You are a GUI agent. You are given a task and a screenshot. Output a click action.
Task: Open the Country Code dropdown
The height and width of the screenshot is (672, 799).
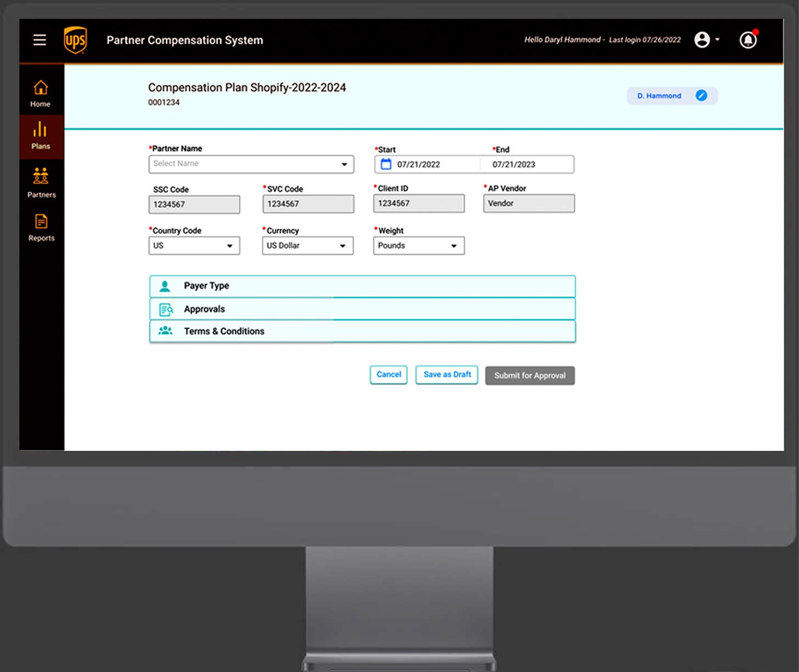194,246
